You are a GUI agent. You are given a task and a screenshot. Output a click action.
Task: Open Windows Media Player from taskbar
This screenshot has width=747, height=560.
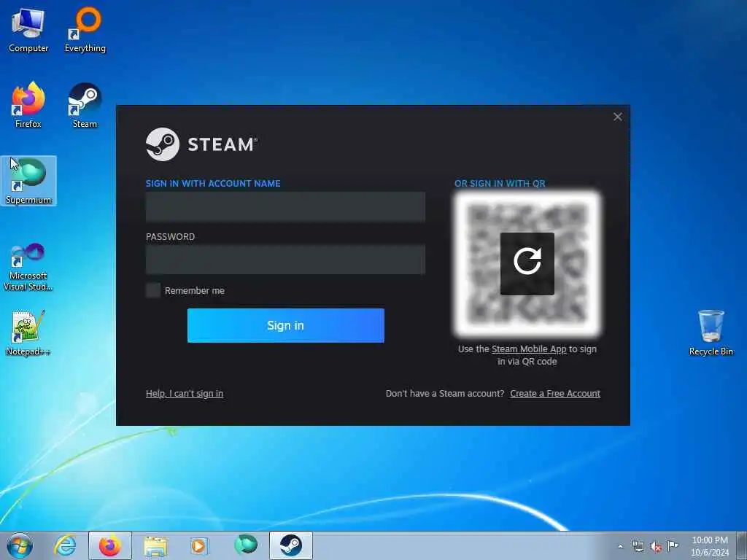[x=200, y=546]
